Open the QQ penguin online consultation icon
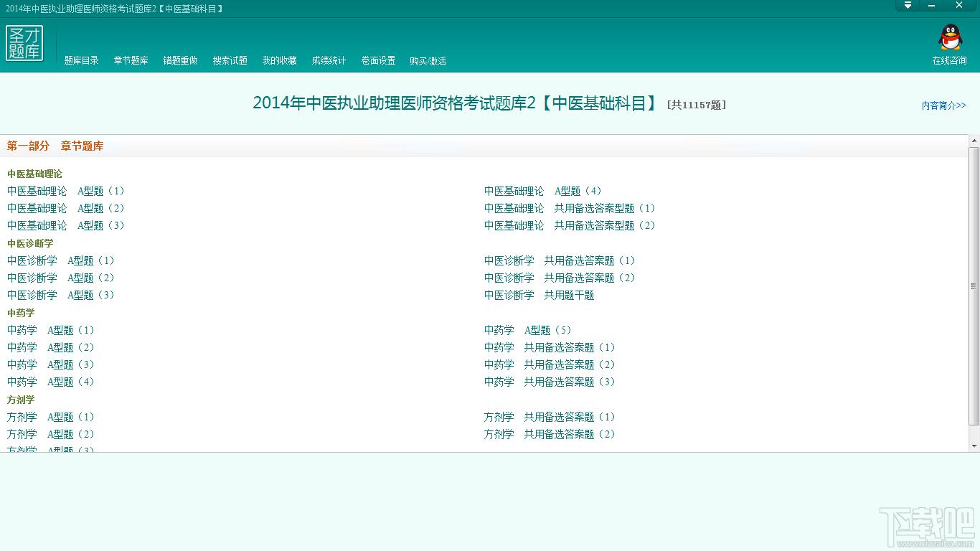 pos(950,38)
